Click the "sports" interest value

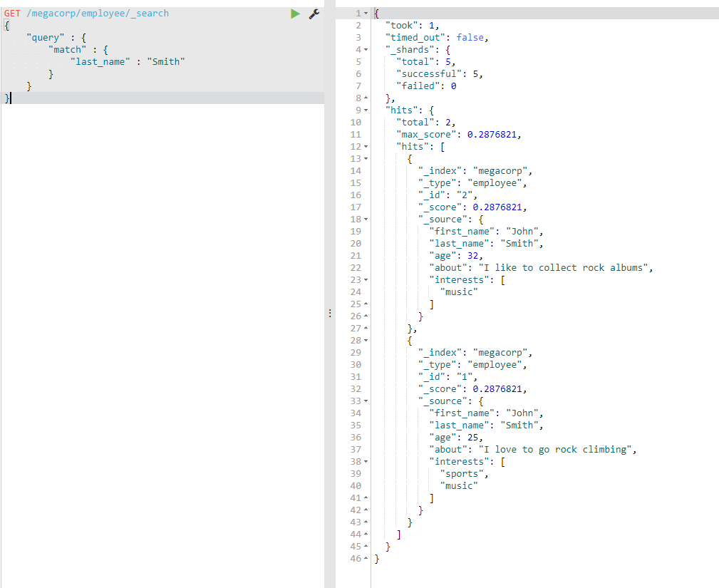(462, 473)
